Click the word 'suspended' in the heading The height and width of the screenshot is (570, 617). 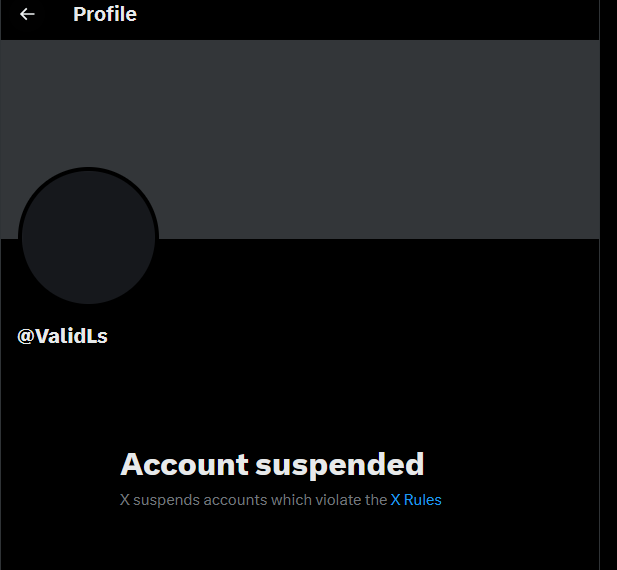[x=340, y=466]
